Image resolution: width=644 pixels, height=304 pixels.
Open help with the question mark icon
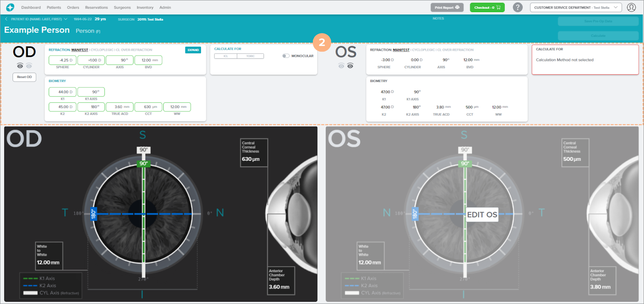(x=518, y=7)
